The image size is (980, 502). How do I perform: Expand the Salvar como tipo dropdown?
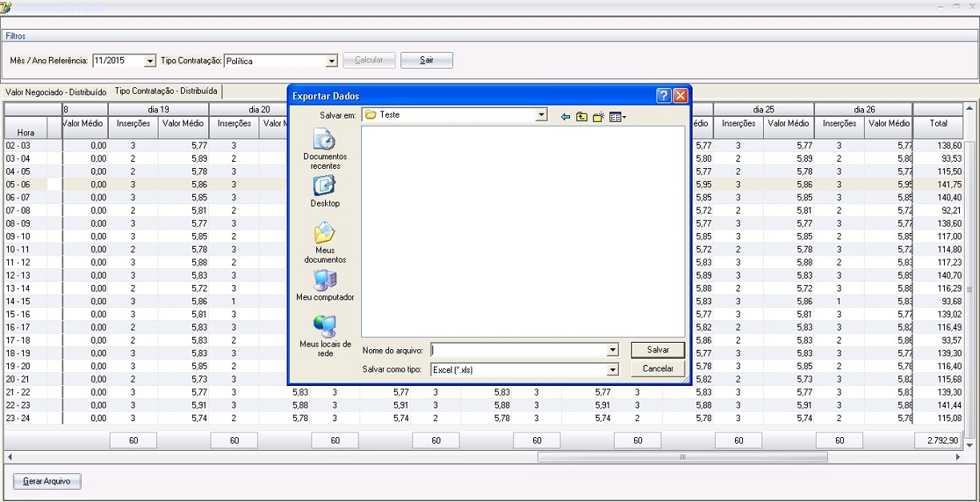pyautogui.click(x=612, y=370)
